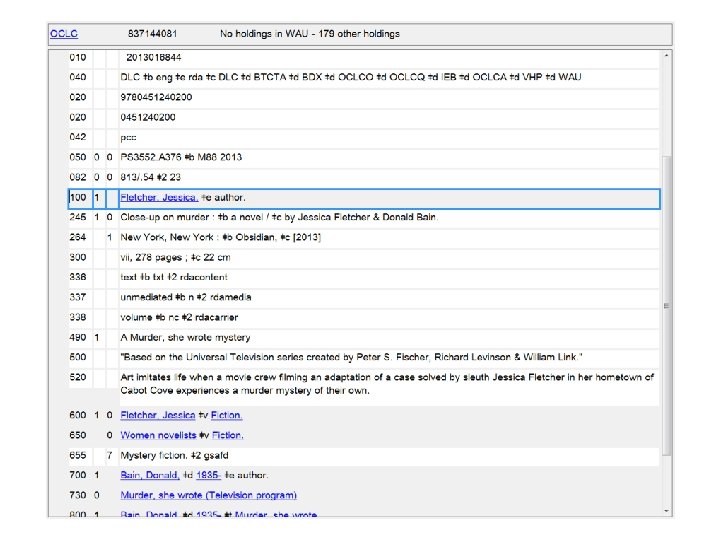Open Bain, Donald link in field 700
This screenshot has width=720, height=540.
tap(150, 475)
